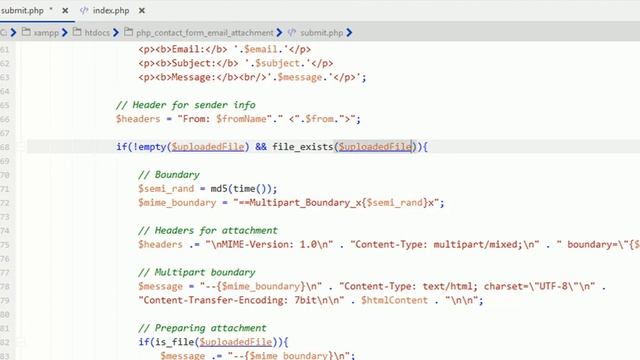This screenshot has height=360, width=640.
Task: Click the '// Headers for attachment' comment
Action: [208, 231]
